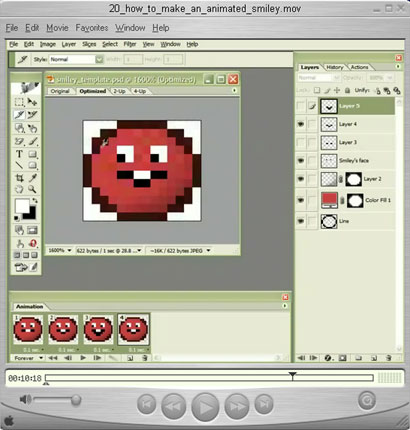
Task: Click the lock all padlock icon
Action: click(x=347, y=90)
